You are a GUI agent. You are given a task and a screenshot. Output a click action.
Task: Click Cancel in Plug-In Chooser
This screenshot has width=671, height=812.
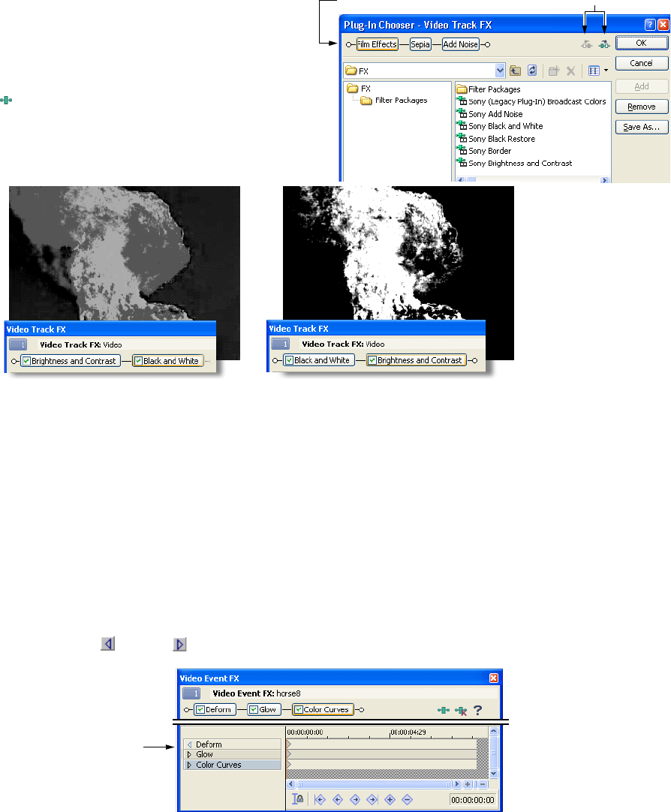(642, 63)
